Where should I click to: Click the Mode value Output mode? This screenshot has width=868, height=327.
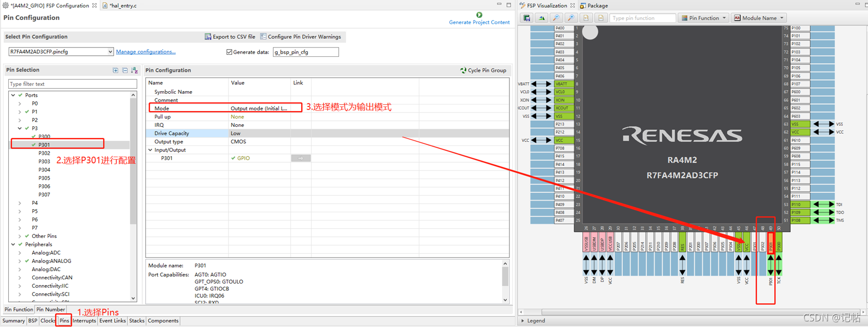click(x=259, y=108)
